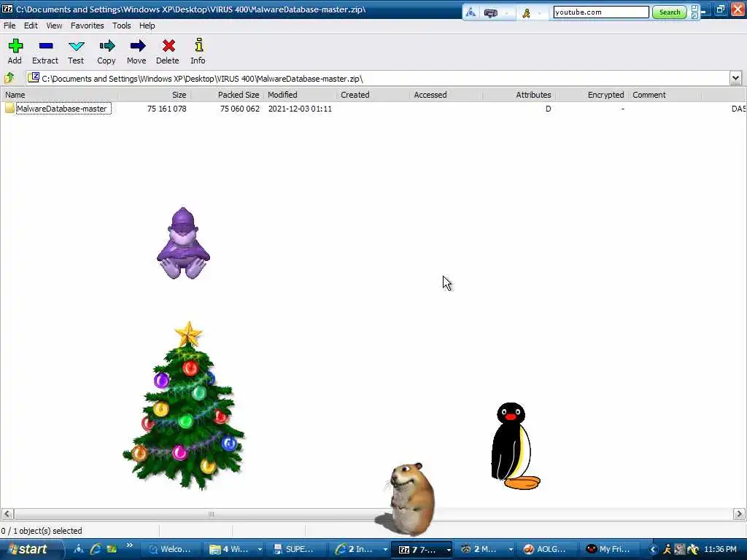Screen dimensions: 747x560
Task: Click the Christmas tree desktop toy
Action: click(184, 405)
